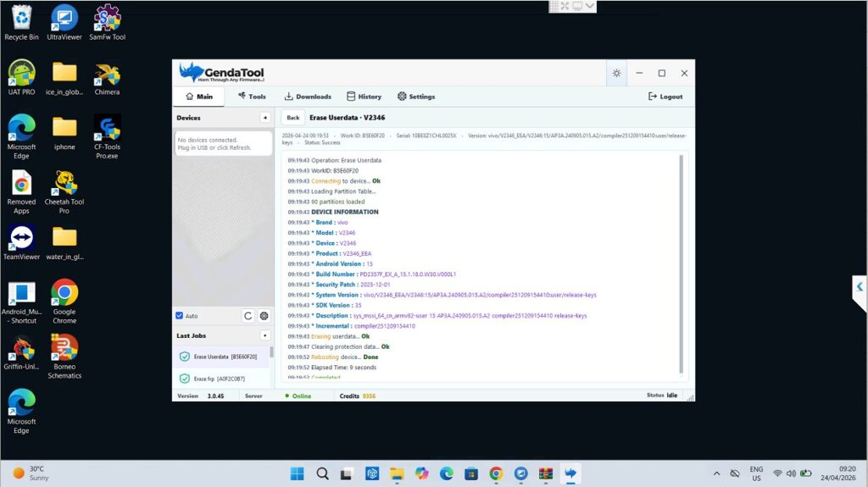Collapse the Devices panel arrow

(x=264, y=118)
